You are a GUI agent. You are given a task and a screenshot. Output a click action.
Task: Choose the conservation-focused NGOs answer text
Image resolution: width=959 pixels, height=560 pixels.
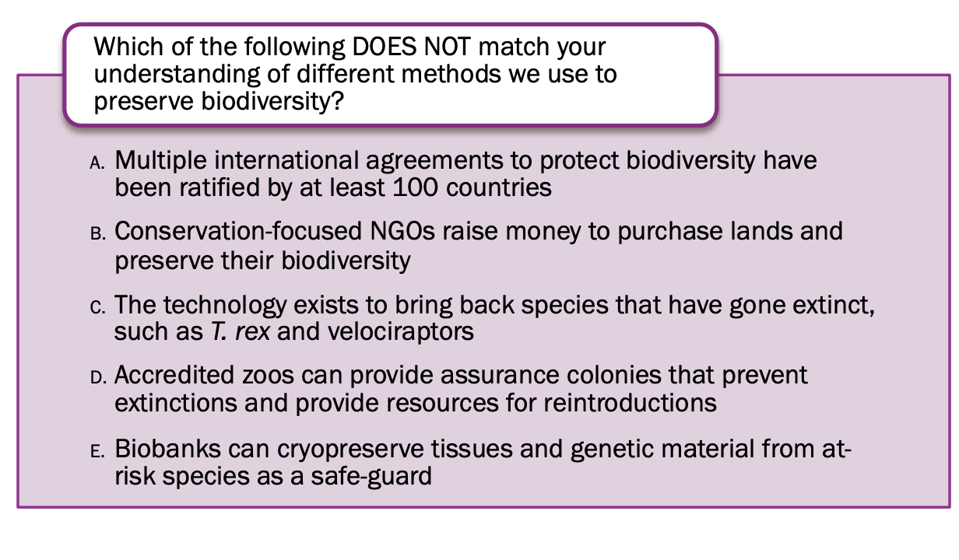coord(478,246)
